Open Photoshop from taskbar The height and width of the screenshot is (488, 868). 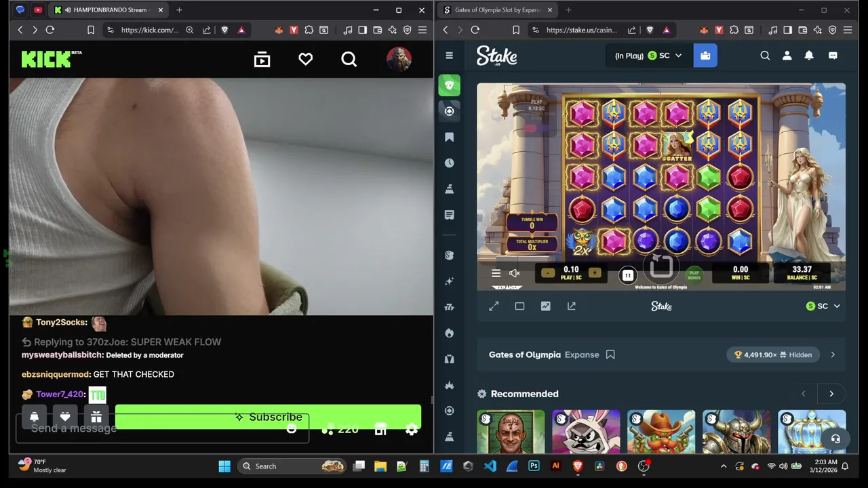[534, 466]
